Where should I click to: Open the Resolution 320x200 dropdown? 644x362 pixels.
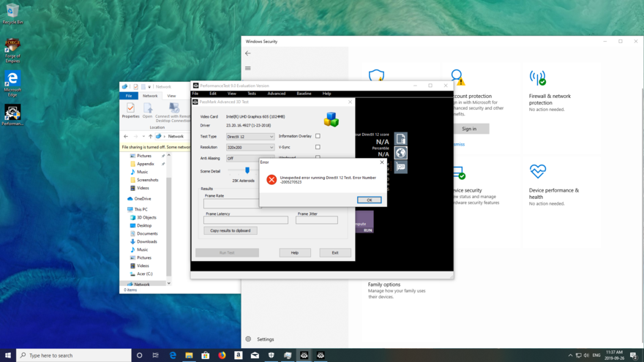click(250, 147)
